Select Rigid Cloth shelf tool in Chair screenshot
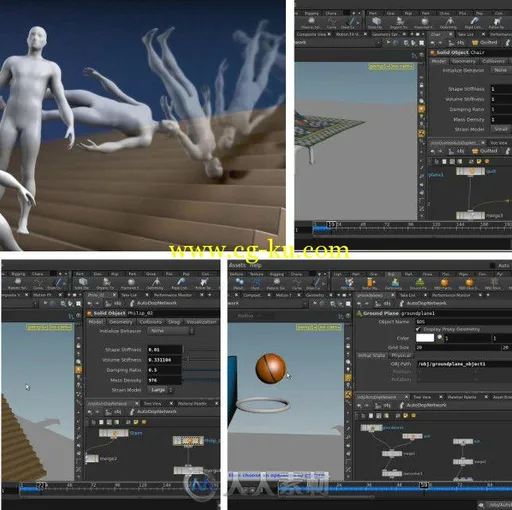This screenshot has height=510, width=512. (473, 23)
